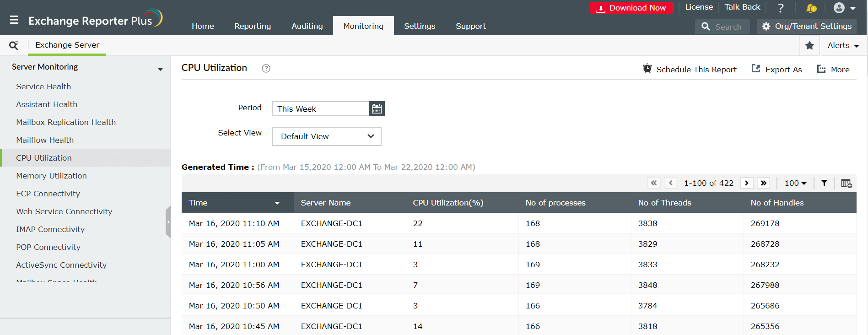Open the Home tab
The image size is (868, 335).
[x=203, y=26]
